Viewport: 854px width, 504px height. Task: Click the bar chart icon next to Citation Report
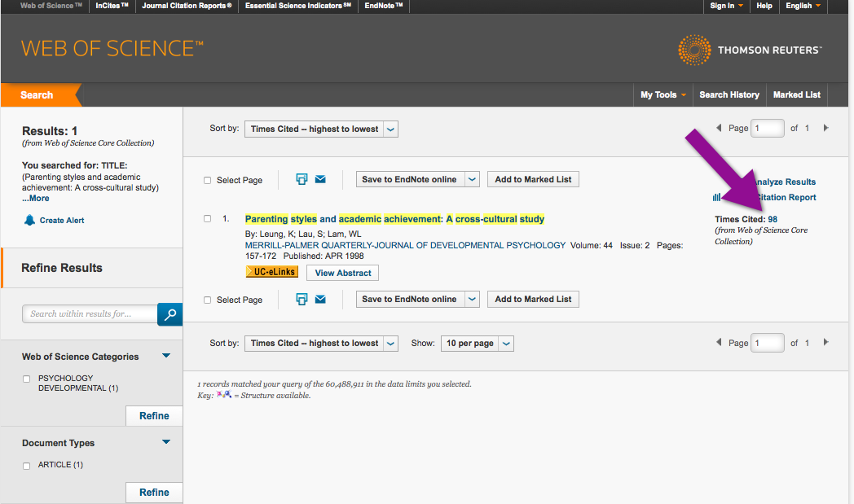click(716, 197)
